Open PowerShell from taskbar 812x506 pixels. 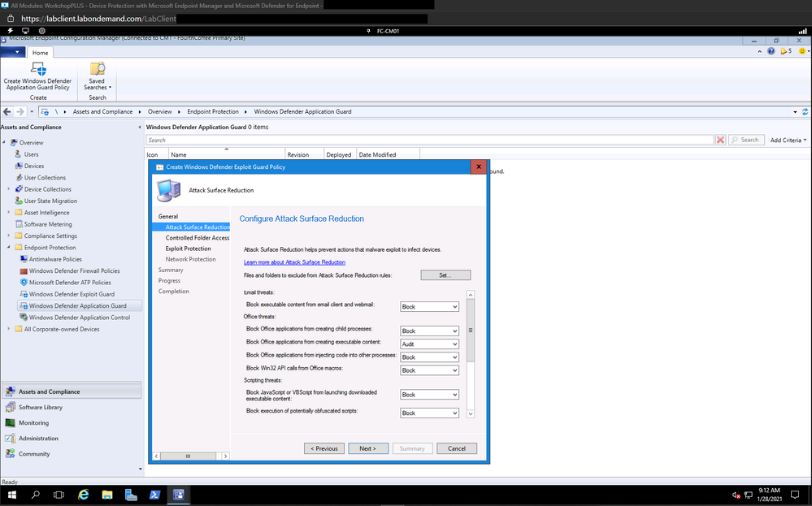tap(154, 495)
